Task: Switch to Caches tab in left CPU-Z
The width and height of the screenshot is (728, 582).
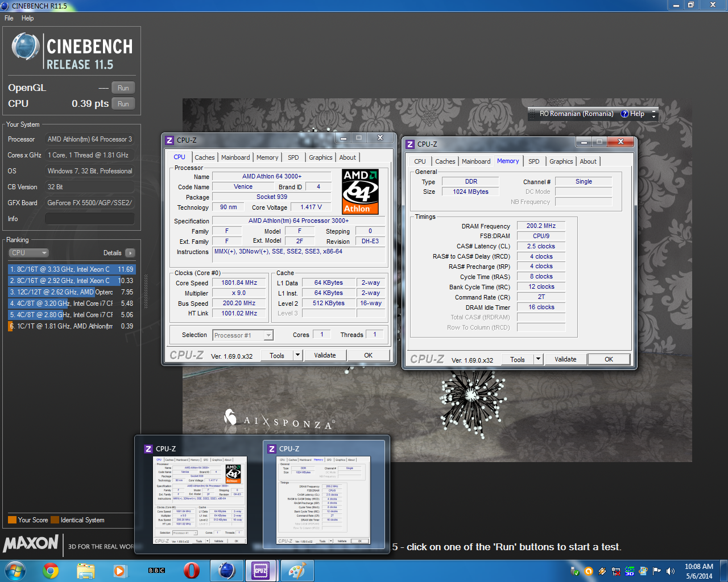Action: [x=205, y=157]
